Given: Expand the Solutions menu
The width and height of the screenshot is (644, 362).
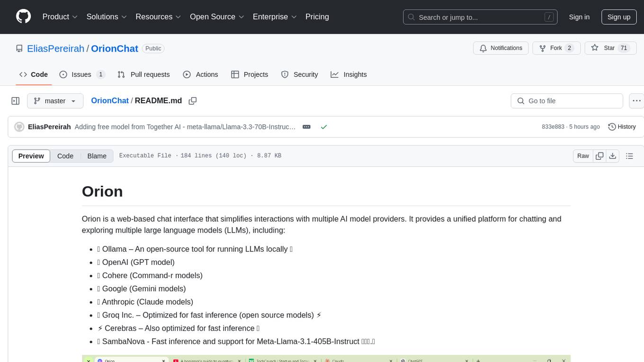Looking at the screenshot, I should click(x=107, y=17).
